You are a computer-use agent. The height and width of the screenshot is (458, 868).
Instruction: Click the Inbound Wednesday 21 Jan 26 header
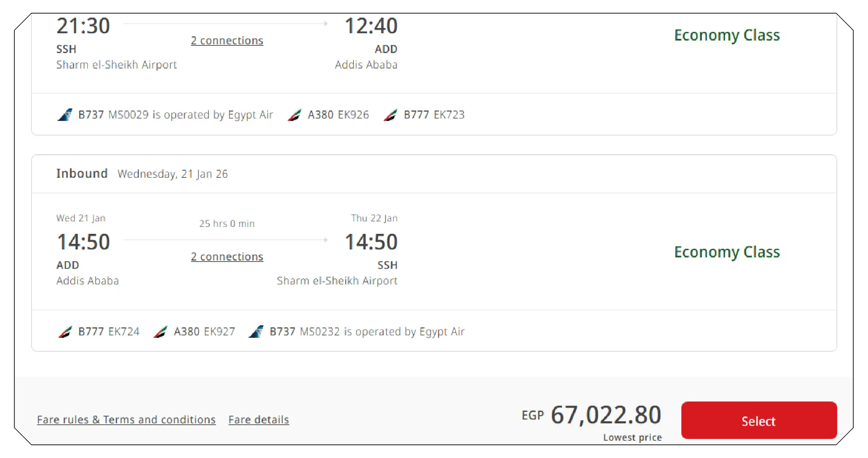tap(142, 173)
